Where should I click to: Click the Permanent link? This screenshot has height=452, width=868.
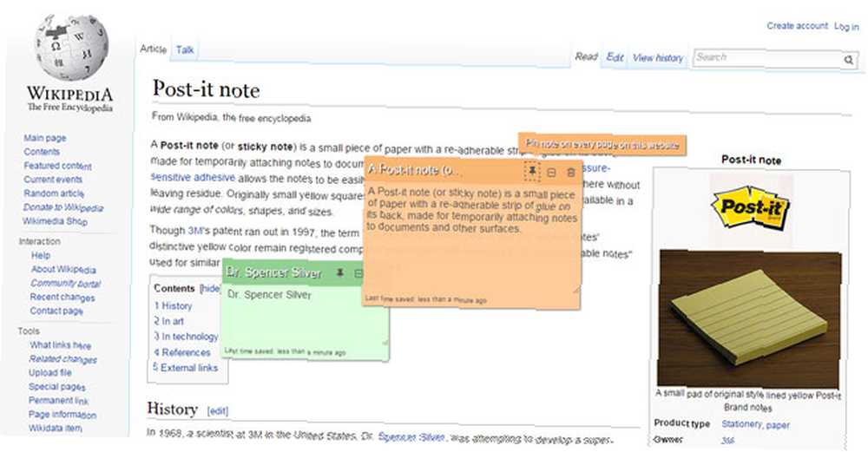point(58,401)
